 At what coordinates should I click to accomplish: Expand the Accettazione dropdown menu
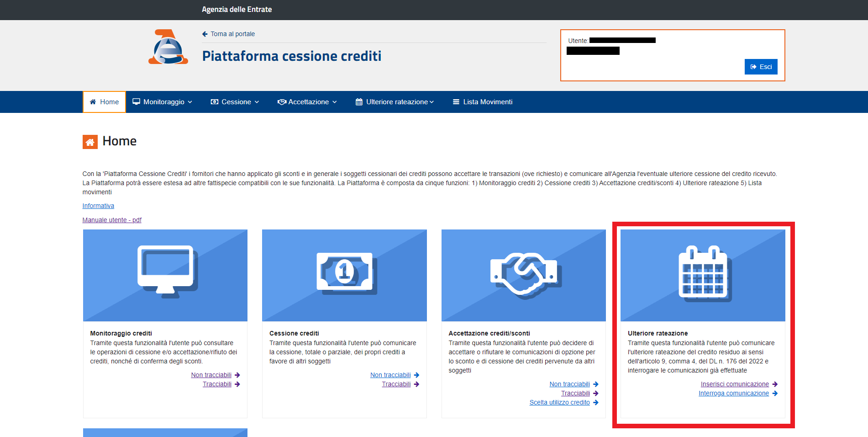coord(307,102)
